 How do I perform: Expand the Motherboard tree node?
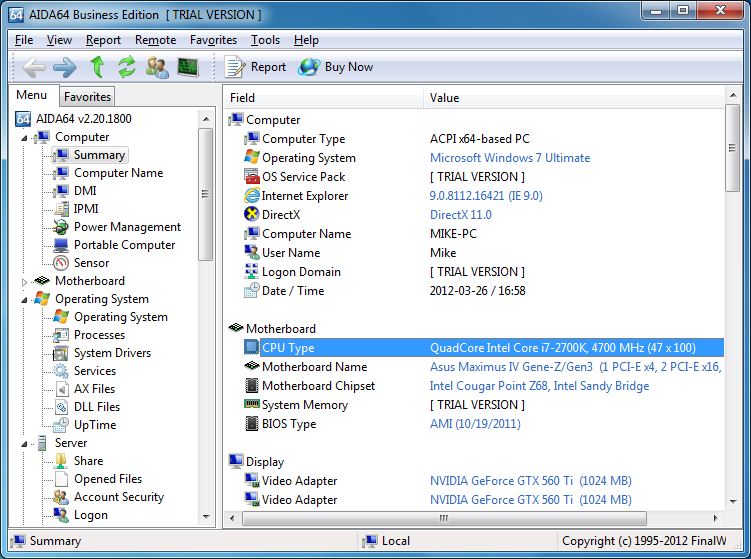click(x=24, y=282)
